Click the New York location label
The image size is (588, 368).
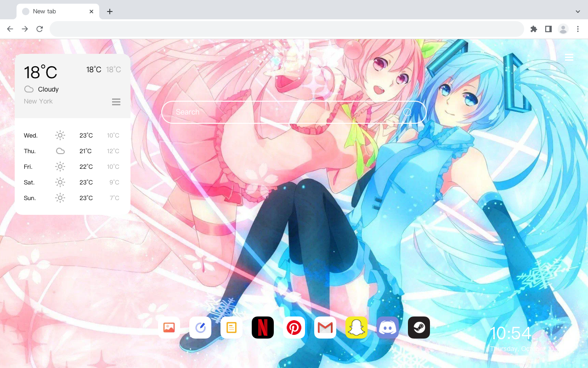pyautogui.click(x=38, y=101)
